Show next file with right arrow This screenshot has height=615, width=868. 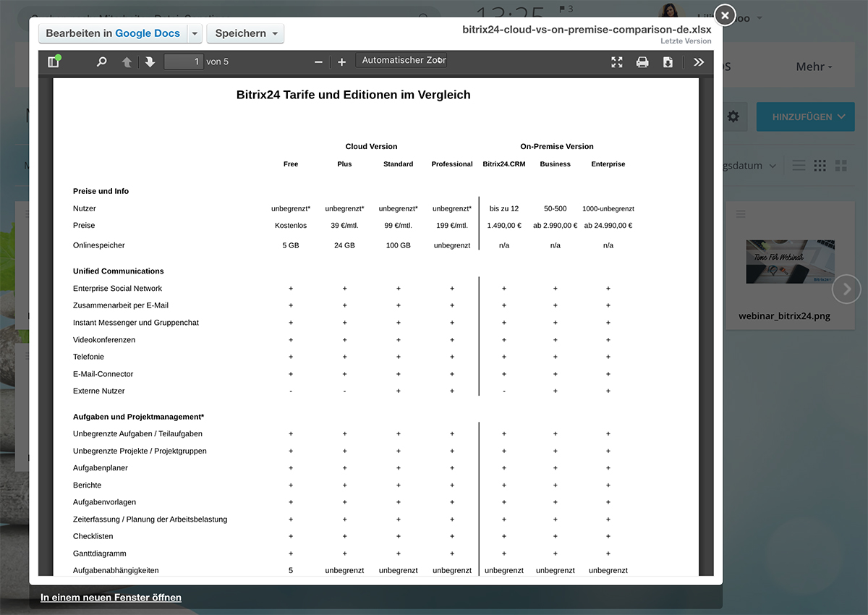point(846,289)
